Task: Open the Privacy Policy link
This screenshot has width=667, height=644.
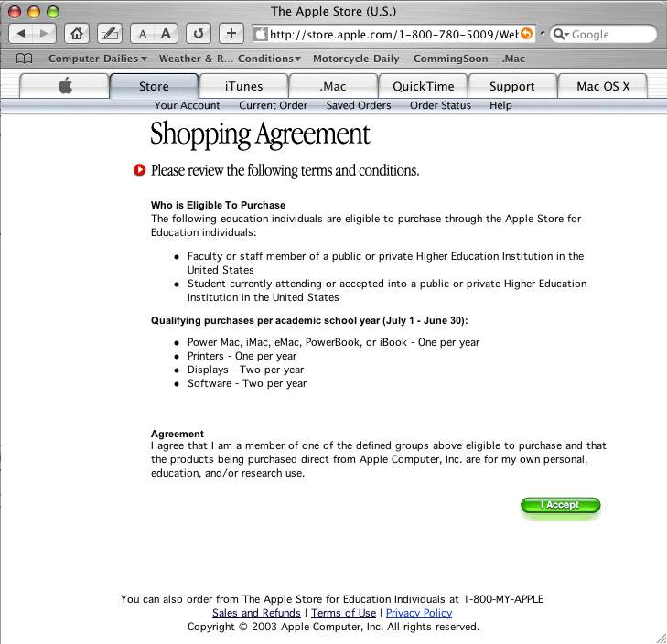Action: pos(419,613)
